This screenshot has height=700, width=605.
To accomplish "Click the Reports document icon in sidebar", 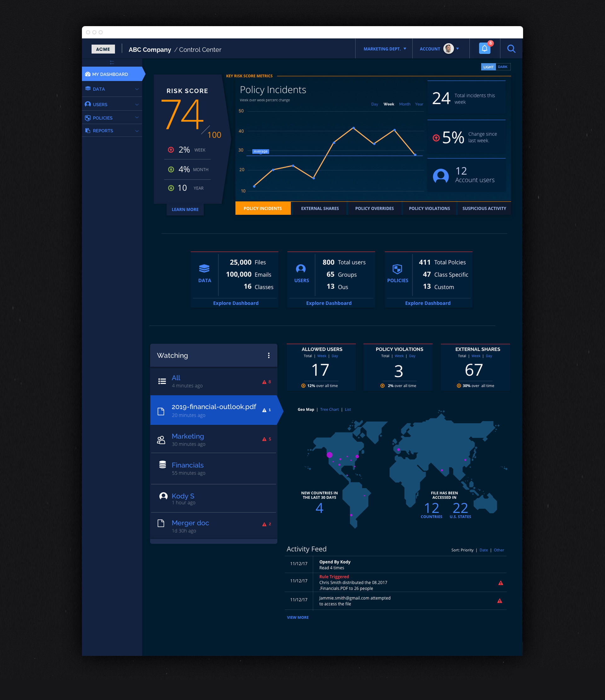I will (x=88, y=130).
